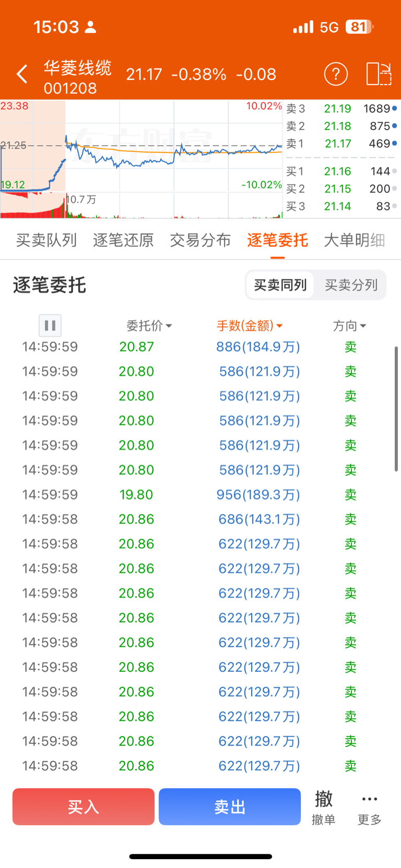This screenshot has height=868, width=401.
Task: Tap the split-screen layout icon
Action: pyautogui.click(x=379, y=74)
